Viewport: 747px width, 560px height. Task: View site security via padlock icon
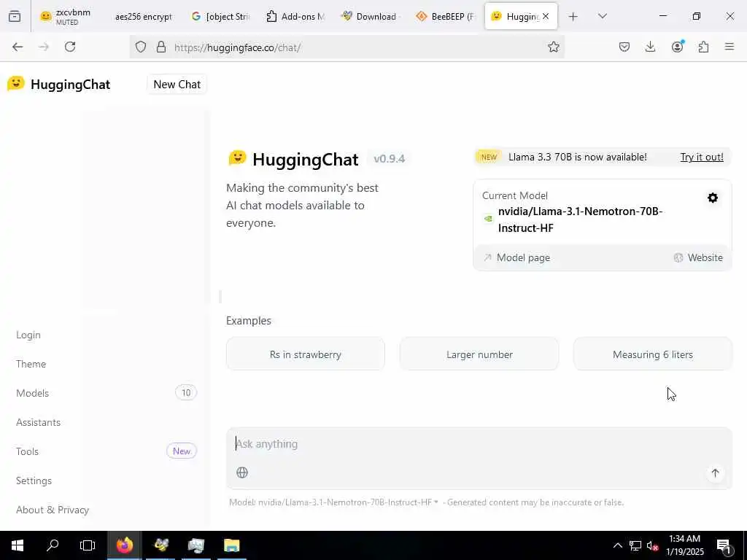coord(161,47)
